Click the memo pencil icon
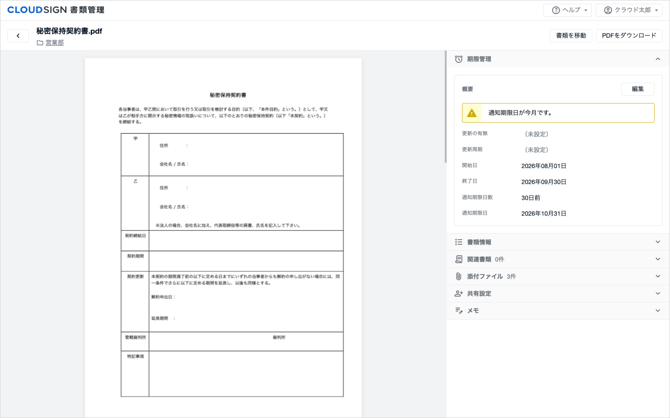Image resolution: width=670 pixels, height=418 pixels. coord(458,310)
